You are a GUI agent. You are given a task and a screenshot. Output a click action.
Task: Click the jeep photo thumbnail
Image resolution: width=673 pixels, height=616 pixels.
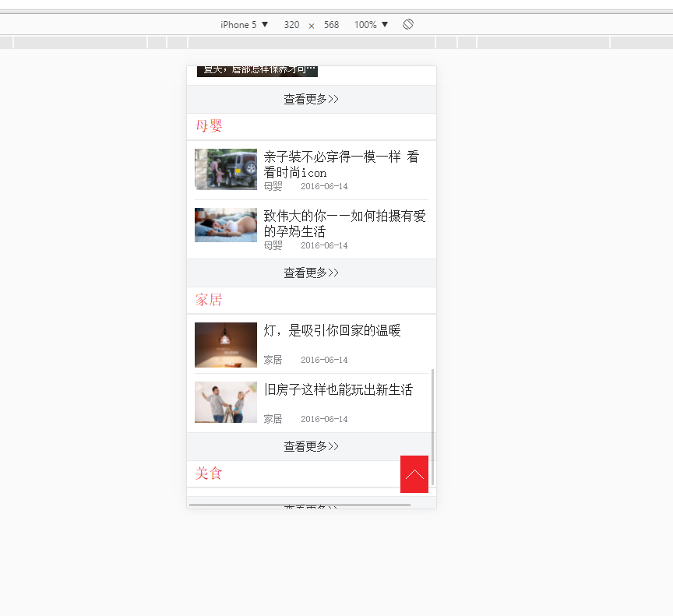(225, 168)
